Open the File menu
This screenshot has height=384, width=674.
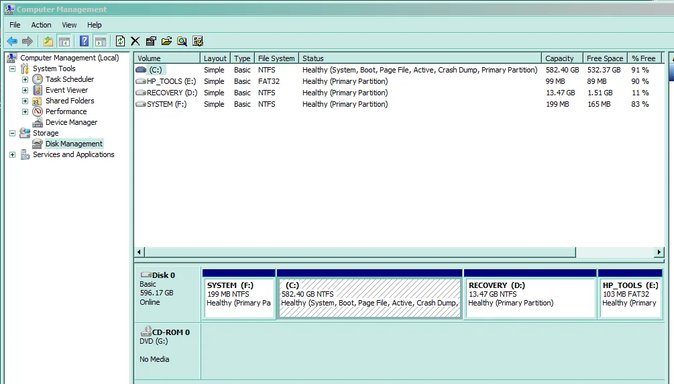click(15, 25)
